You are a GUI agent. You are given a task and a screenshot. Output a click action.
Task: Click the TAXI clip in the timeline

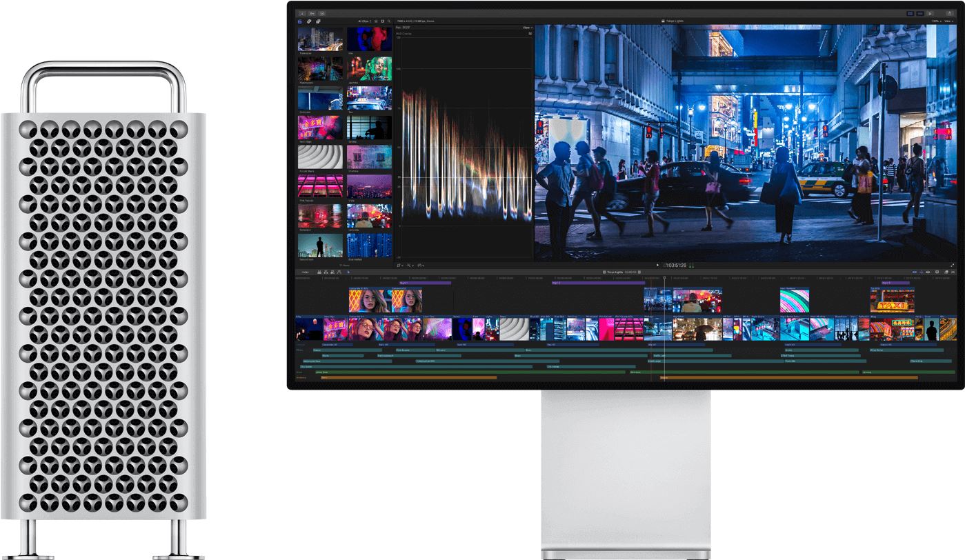tap(892, 301)
